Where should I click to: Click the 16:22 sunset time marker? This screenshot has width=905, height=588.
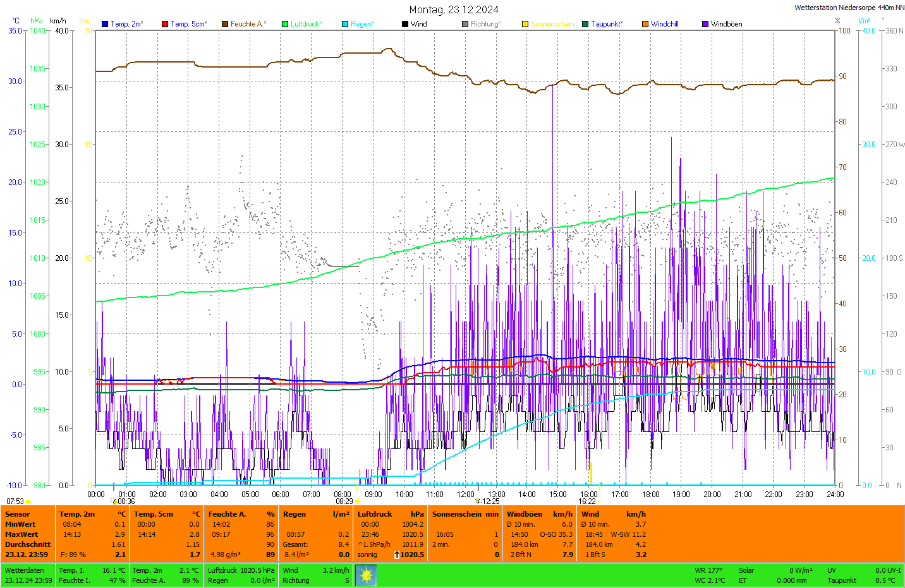pos(587,501)
